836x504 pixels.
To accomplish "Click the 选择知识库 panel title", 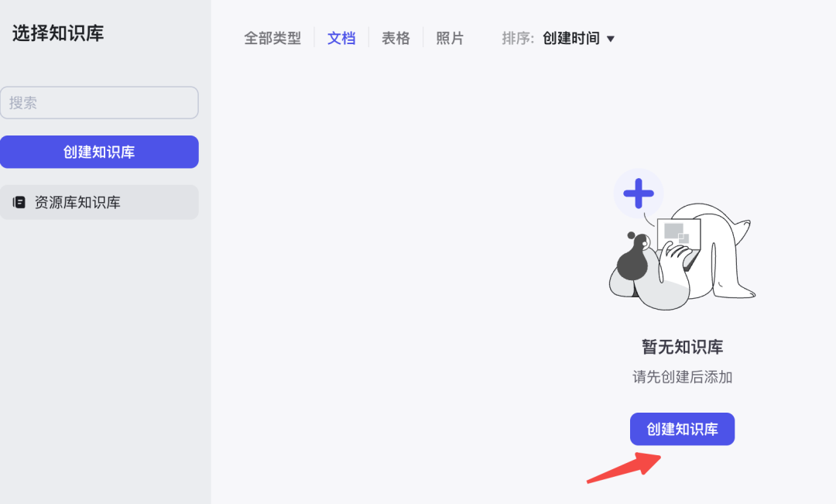I will tap(58, 33).
